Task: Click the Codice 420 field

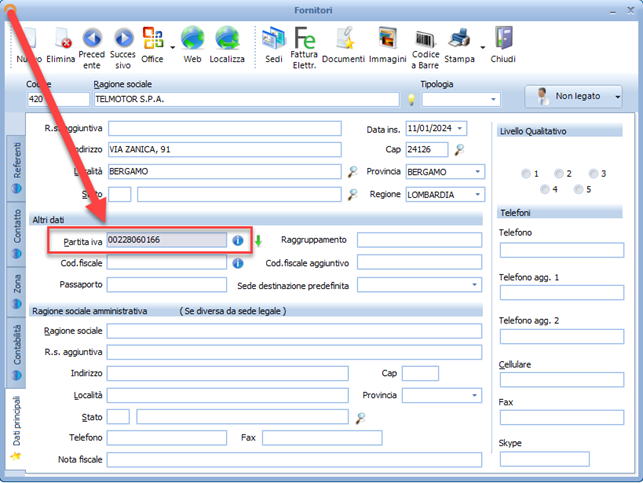Action: coord(58,99)
